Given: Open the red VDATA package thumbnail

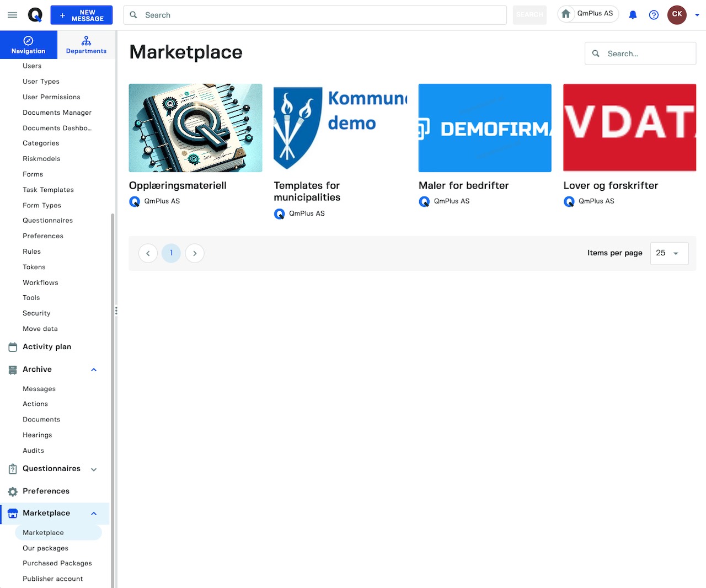Looking at the screenshot, I should [630, 128].
